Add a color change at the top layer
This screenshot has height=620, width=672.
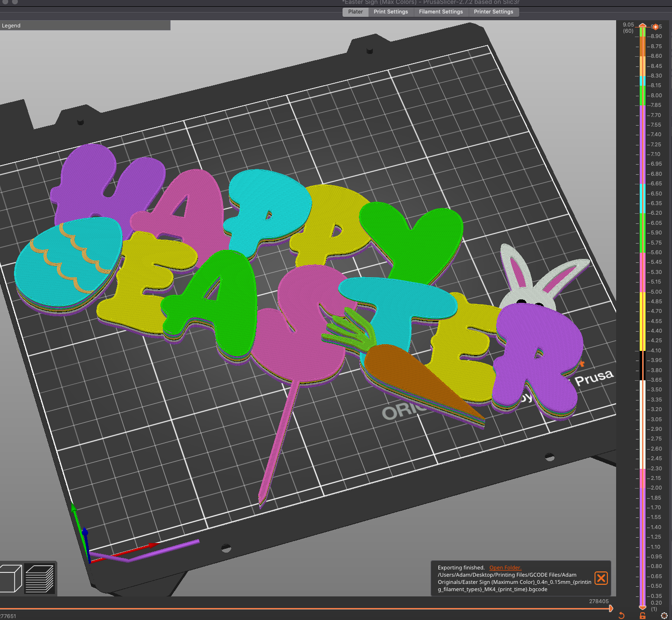coord(655,27)
